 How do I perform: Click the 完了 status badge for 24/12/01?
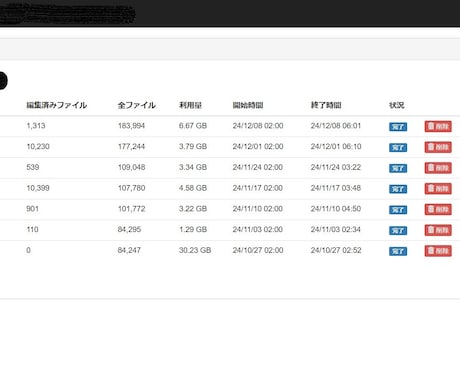pos(398,147)
